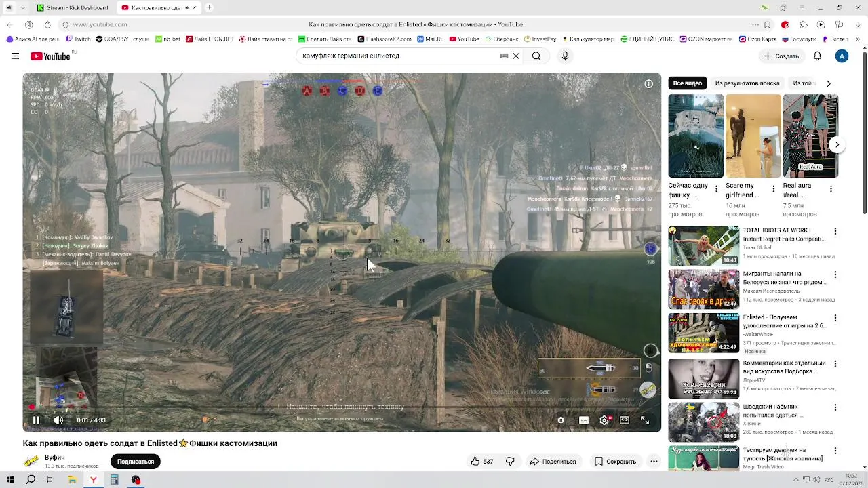Open the Mail.Ru bookmark
Image resolution: width=868 pixels, height=488 pixels.
[429, 39]
